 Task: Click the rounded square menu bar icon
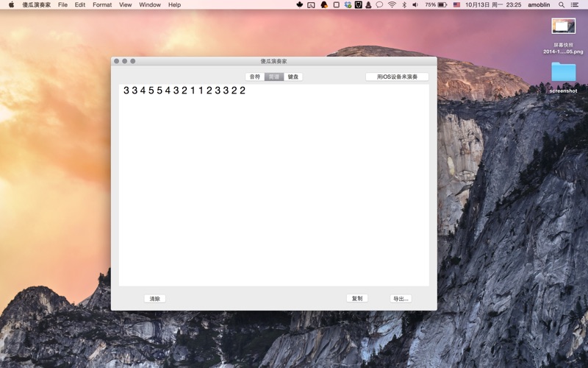(337, 4)
